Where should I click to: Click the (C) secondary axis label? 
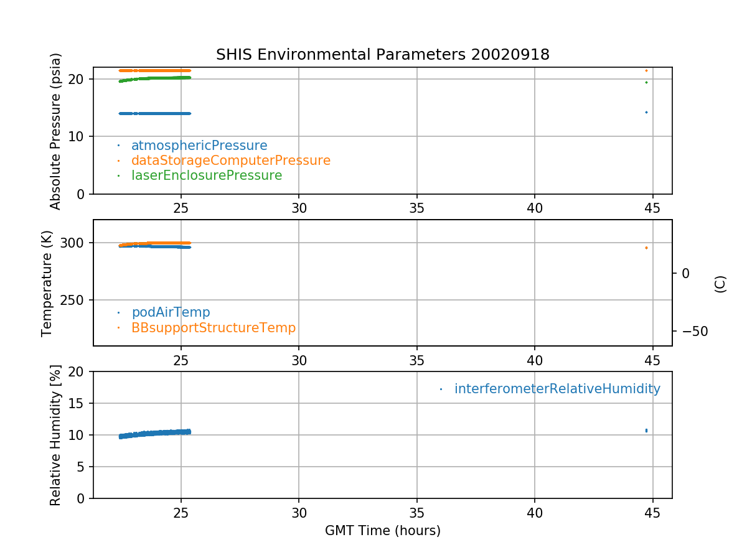[x=720, y=284]
